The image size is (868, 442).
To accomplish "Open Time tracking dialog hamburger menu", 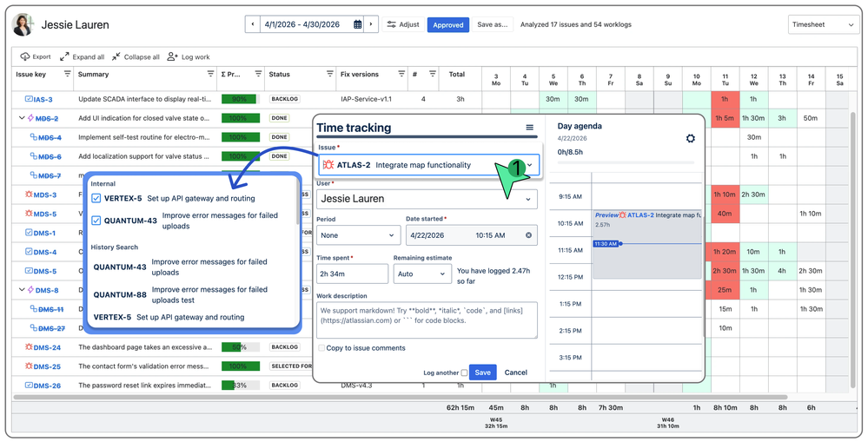I will (x=530, y=128).
